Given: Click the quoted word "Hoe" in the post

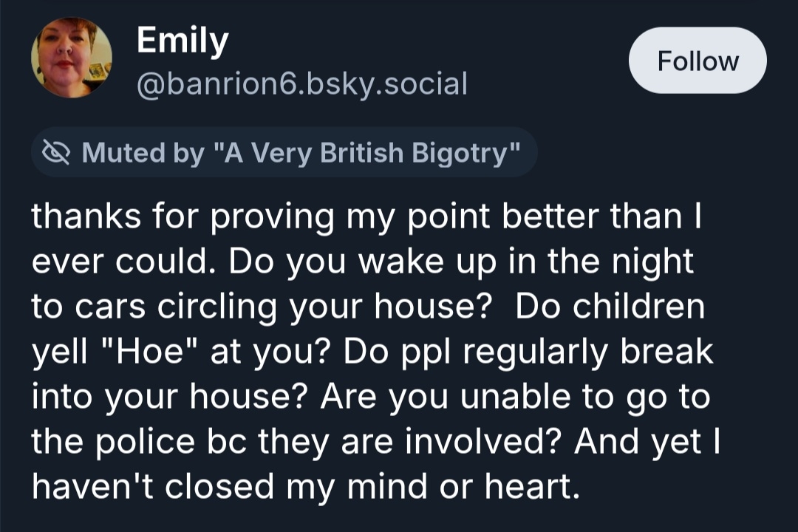Looking at the screenshot, I should point(163,352).
